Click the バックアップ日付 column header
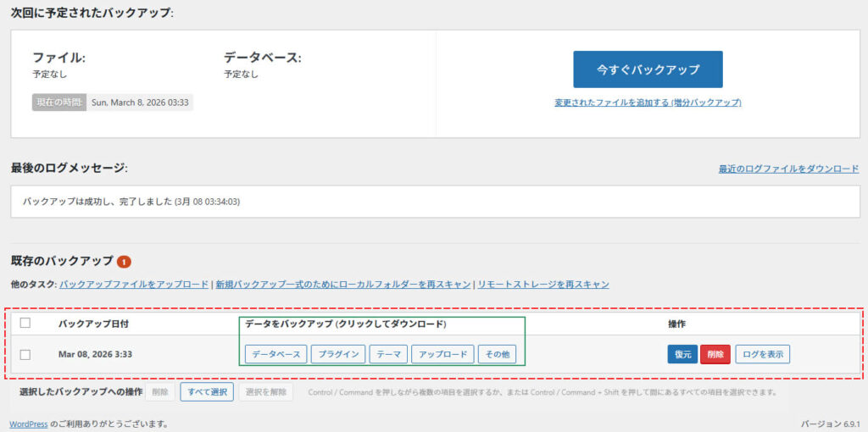Viewport: 868px width, 432px height. [x=93, y=324]
